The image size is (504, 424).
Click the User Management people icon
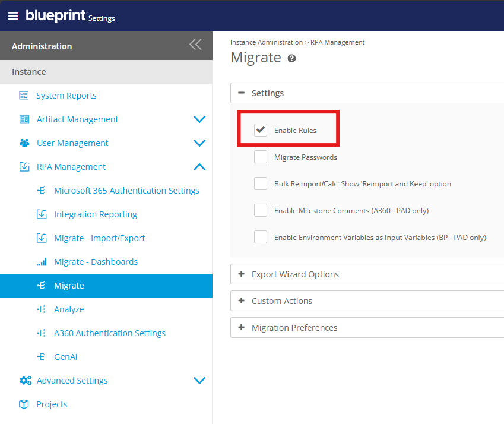(24, 143)
